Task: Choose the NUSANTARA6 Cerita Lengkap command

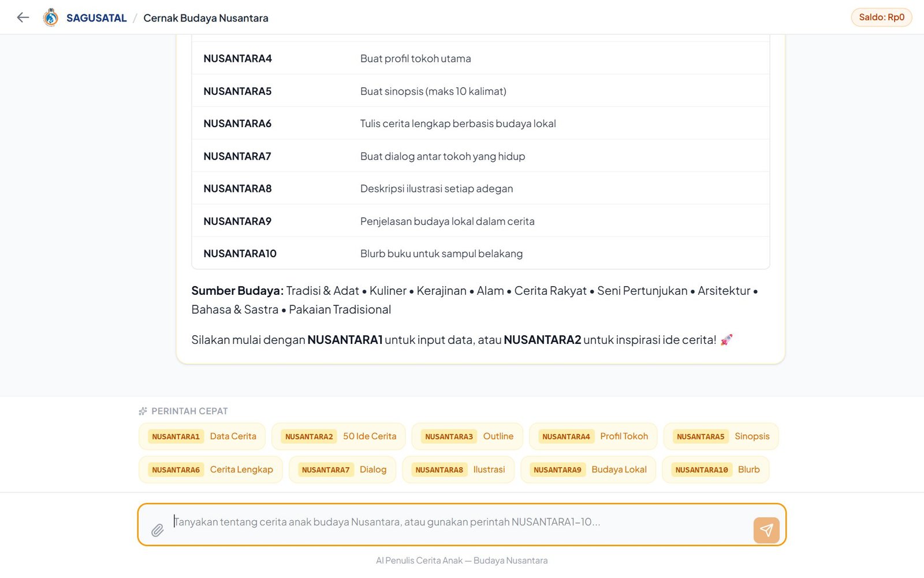Action: coord(211,469)
